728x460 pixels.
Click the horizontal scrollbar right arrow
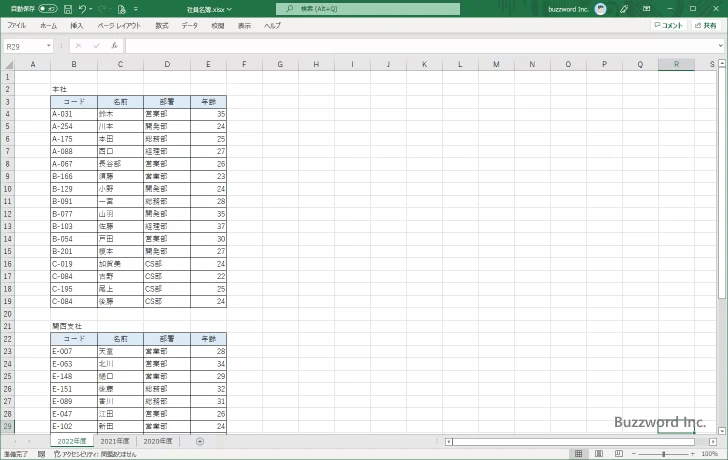tap(713, 442)
